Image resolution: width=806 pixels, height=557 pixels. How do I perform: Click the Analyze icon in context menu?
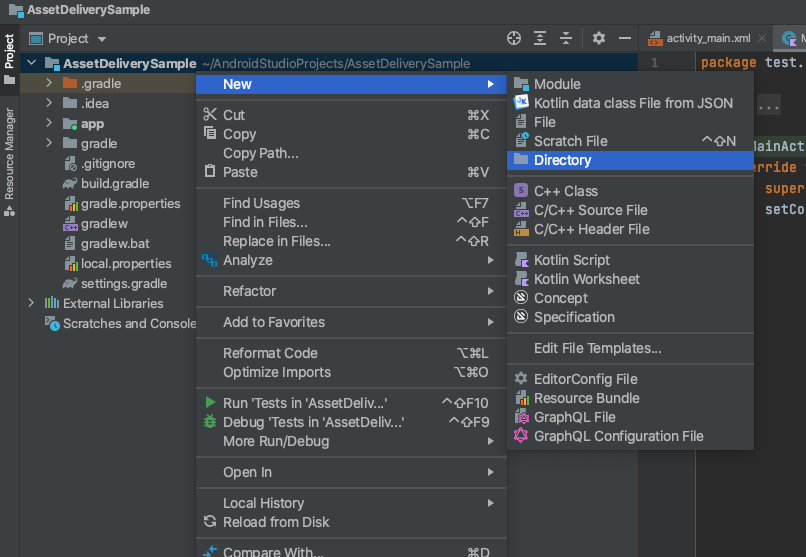[x=210, y=259]
